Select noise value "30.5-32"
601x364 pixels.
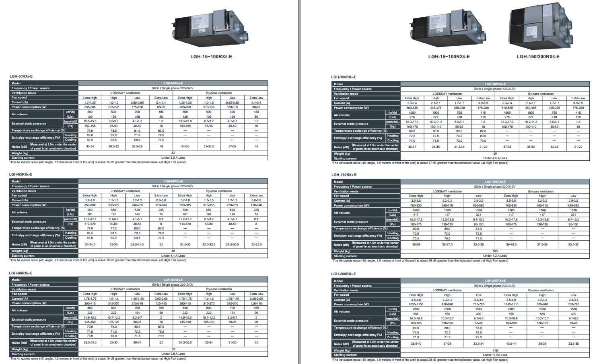click(x=113, y=147)
